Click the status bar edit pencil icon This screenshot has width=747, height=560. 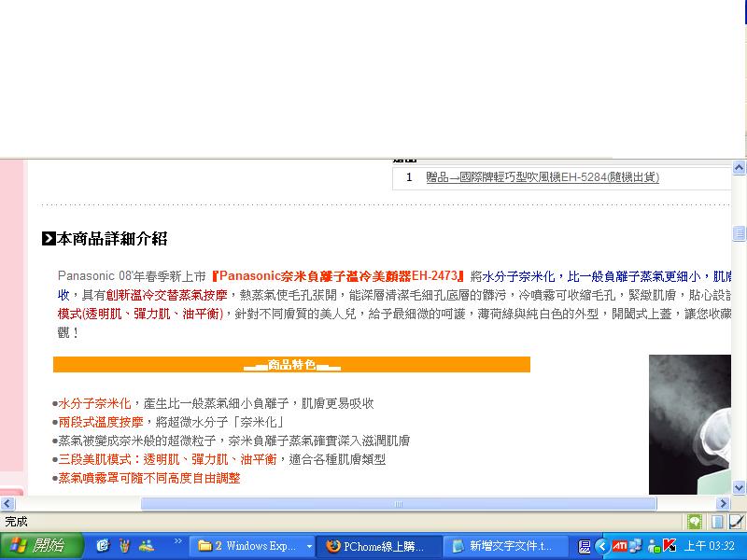pyautogui.click(x=736, y=522)
